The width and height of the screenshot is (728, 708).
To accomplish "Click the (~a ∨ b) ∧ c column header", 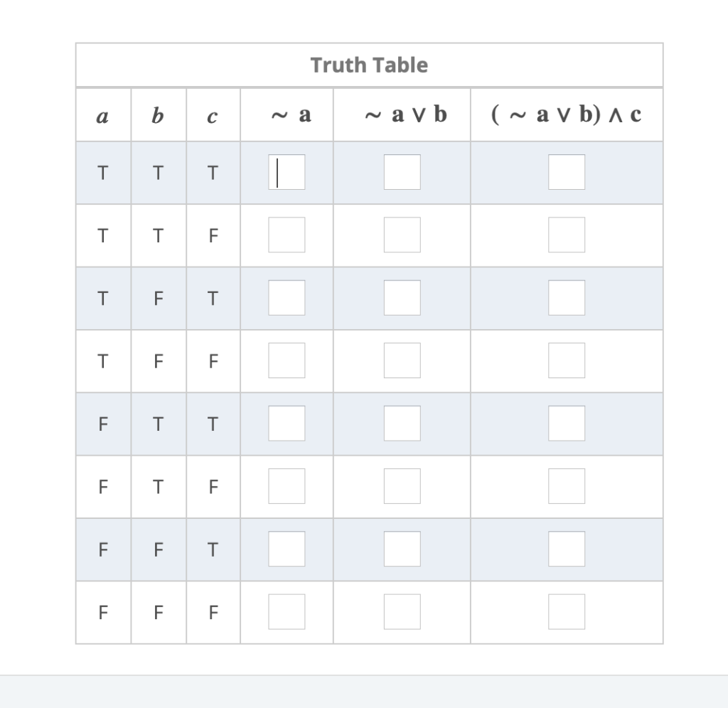I will 567,114.
